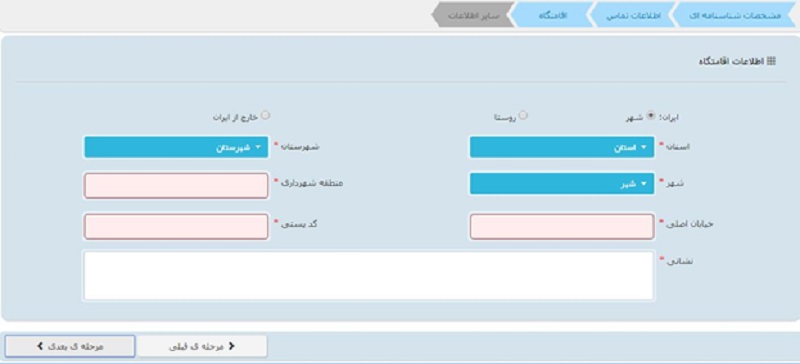
Task: Click the نشانی label text
Action: [680, 261]
